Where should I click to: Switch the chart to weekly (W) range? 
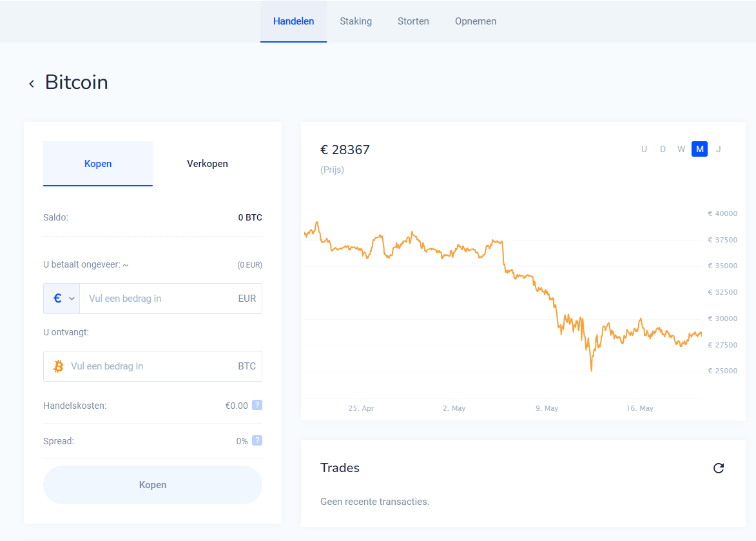click(681, 149)
